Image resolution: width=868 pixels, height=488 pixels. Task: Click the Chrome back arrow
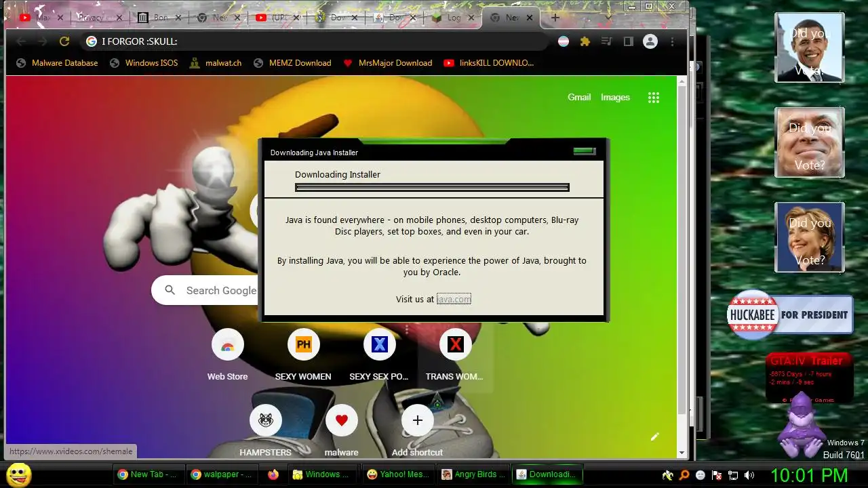(21, 41)
